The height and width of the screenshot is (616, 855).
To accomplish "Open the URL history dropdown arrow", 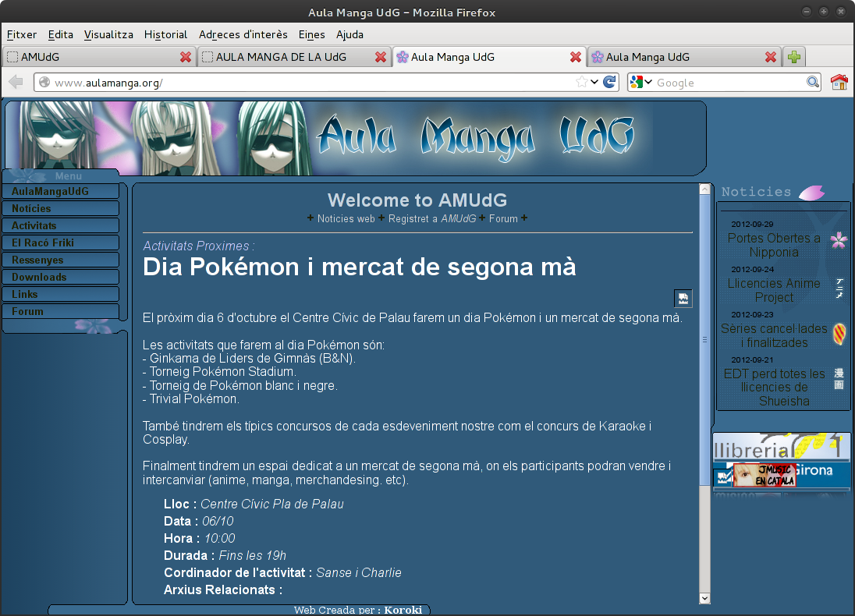I will tap(594, 83).
